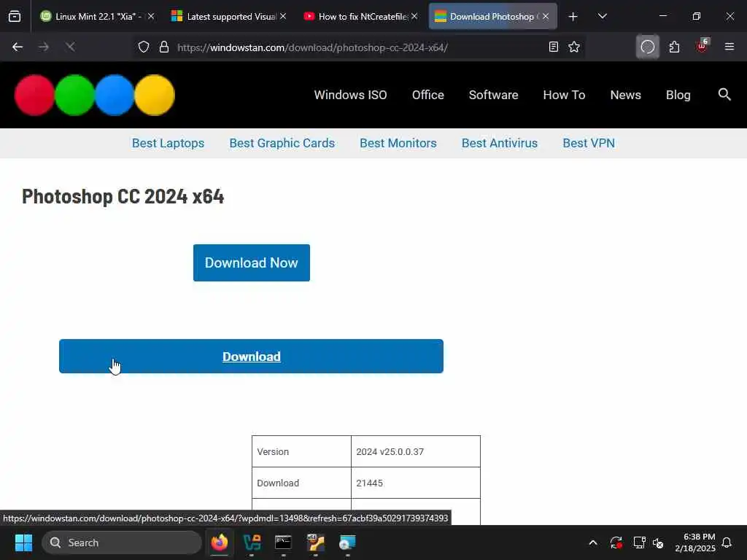Open tracking protection shield icon
747x560 pixels.
pyautogui.click(x=144, y=47)
